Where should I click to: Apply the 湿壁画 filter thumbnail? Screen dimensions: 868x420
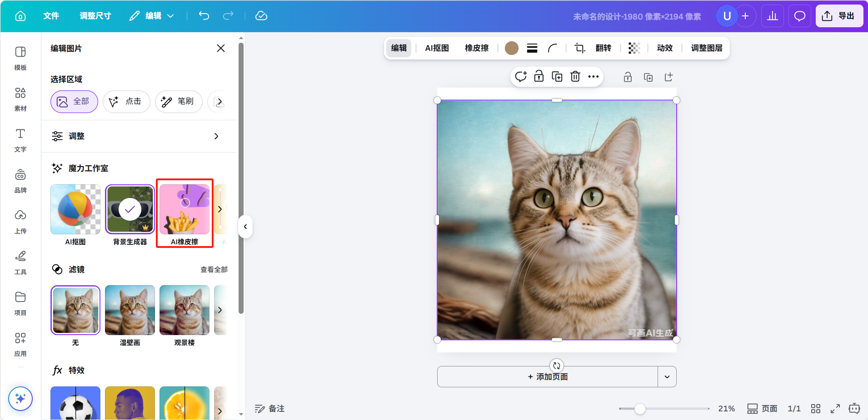(x=130, y=311)
